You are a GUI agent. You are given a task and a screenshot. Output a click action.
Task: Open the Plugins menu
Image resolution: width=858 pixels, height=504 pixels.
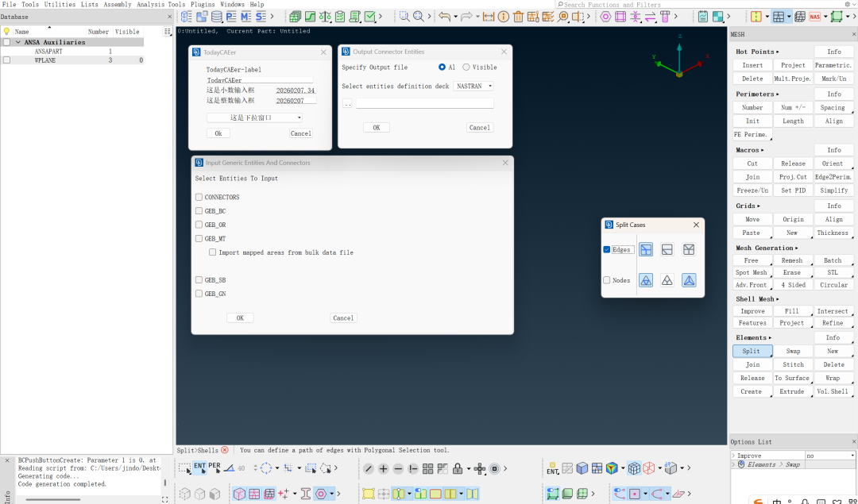coord(203,5)
